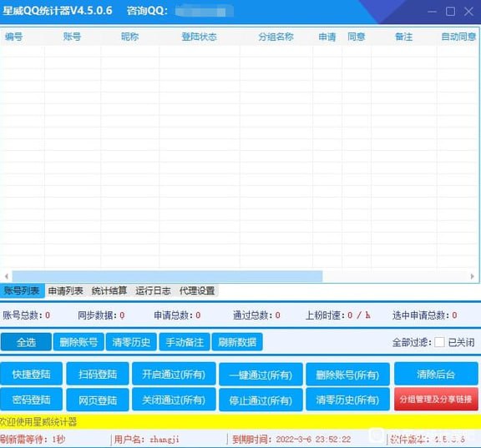Click 删除账号(所有) button
Screen dimensions: 481x448
pyautogui.click(x=348, y=374)
